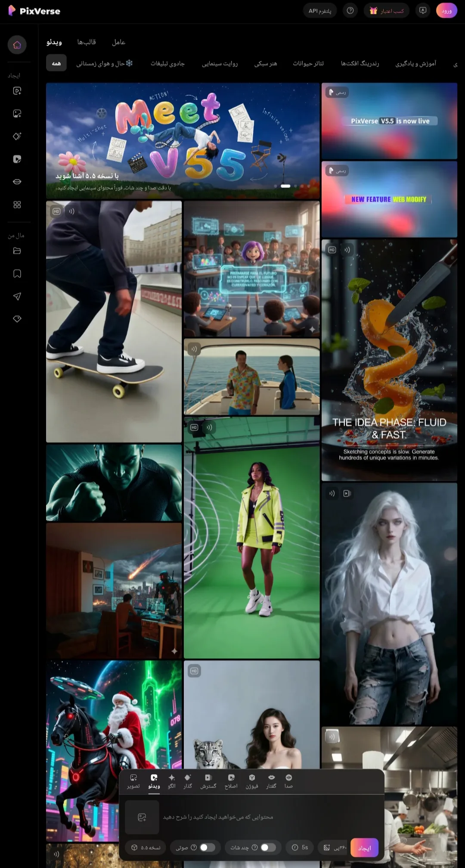Switch to the قالب‌ها (templates) tab

[x=87, y=42]
